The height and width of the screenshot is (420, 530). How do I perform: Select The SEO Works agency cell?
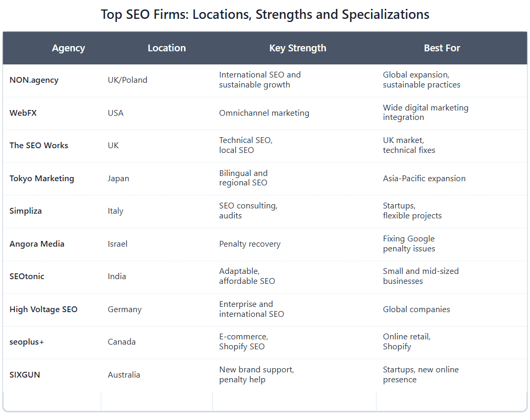point(39,146)
